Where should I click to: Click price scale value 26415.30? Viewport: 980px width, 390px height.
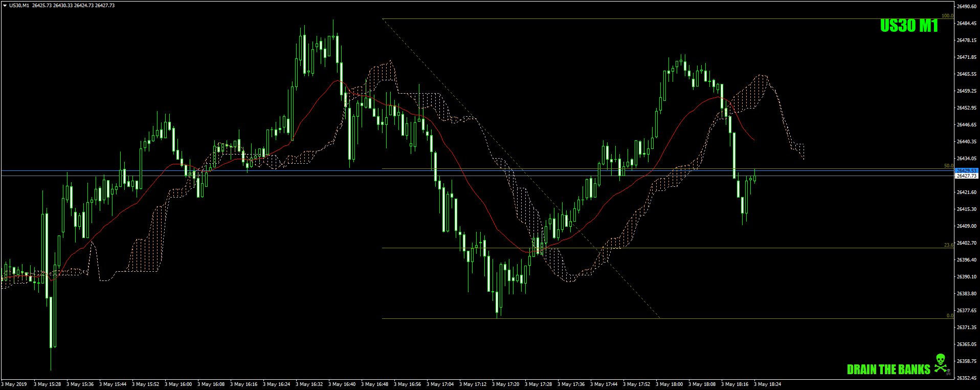967,209
